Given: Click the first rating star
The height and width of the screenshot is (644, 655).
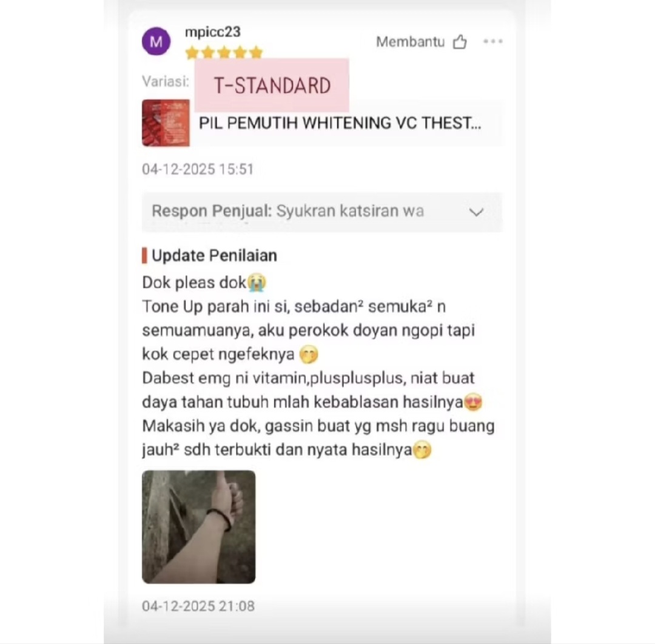Looking at the screenshot, I should click(x=192, y=53).
